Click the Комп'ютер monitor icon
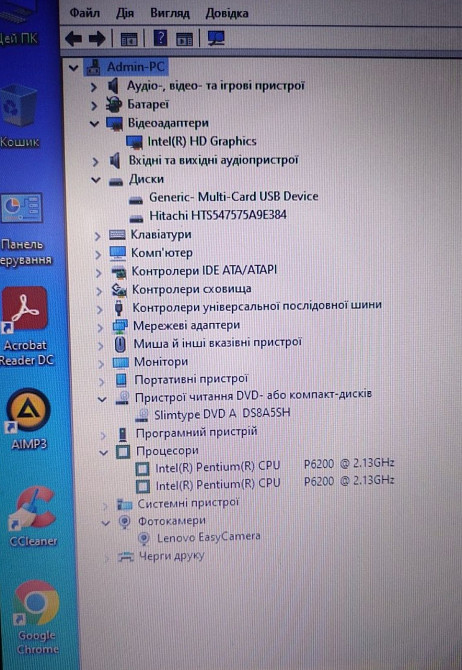Image resolution: width=462 pixels, height=670 pixels. pyautogui.click(x=118, y=253)
